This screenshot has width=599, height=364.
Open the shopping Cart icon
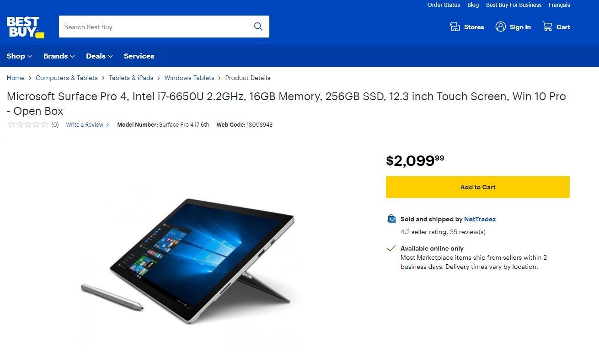547,27
